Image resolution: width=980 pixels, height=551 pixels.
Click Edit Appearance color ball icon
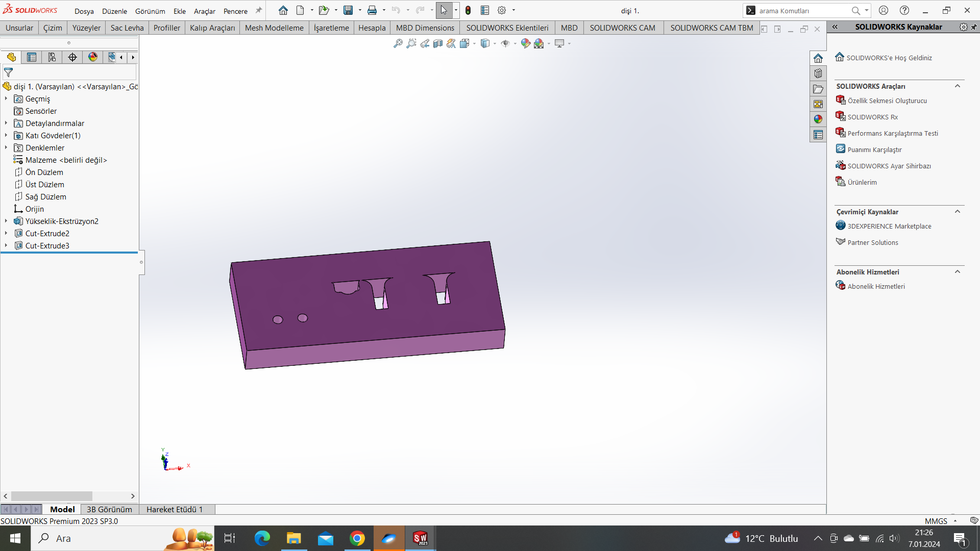(525, 44)
